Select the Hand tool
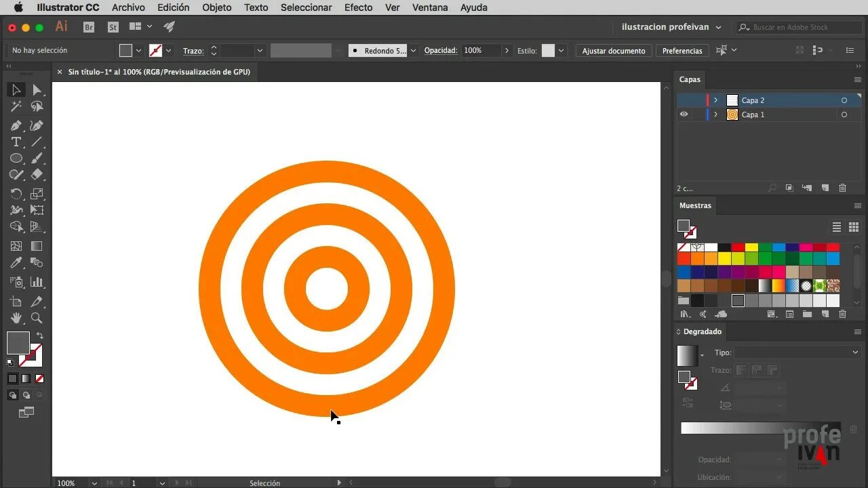868x488 pixels. (16, 318)
